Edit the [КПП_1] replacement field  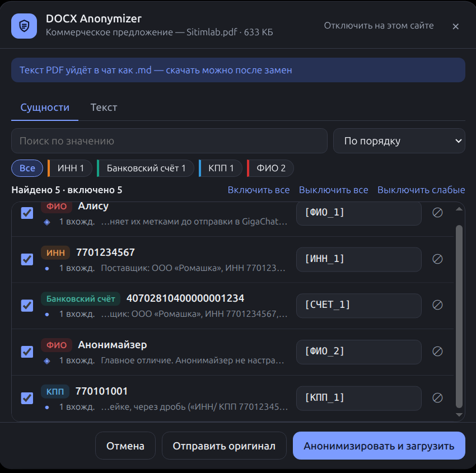[358, 398]
